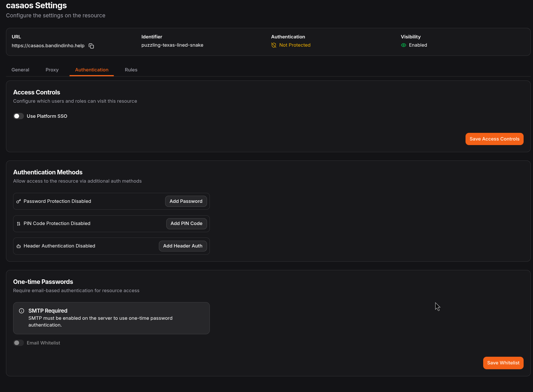Click the Header Authentication icon
This screenshot has height=392, width=533.
(x=19, y=246)
